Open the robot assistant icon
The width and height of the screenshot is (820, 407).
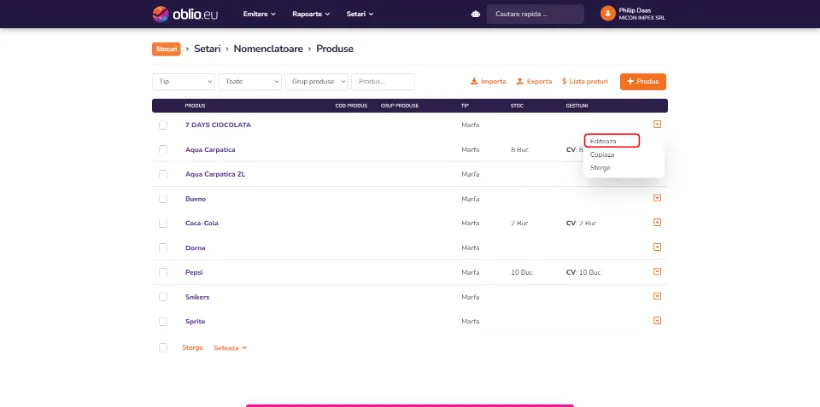coord(475,15)
